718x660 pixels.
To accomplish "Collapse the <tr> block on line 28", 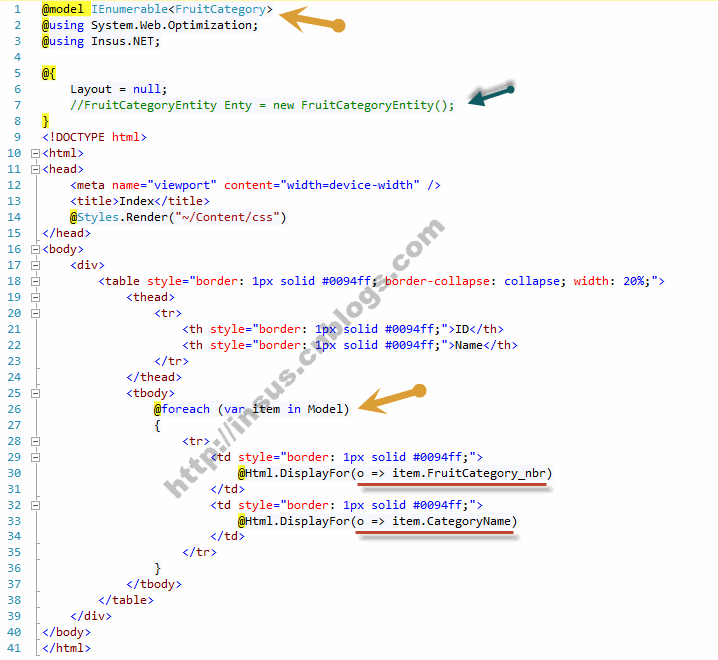I will pyautogui.click(x=35, y=442).
